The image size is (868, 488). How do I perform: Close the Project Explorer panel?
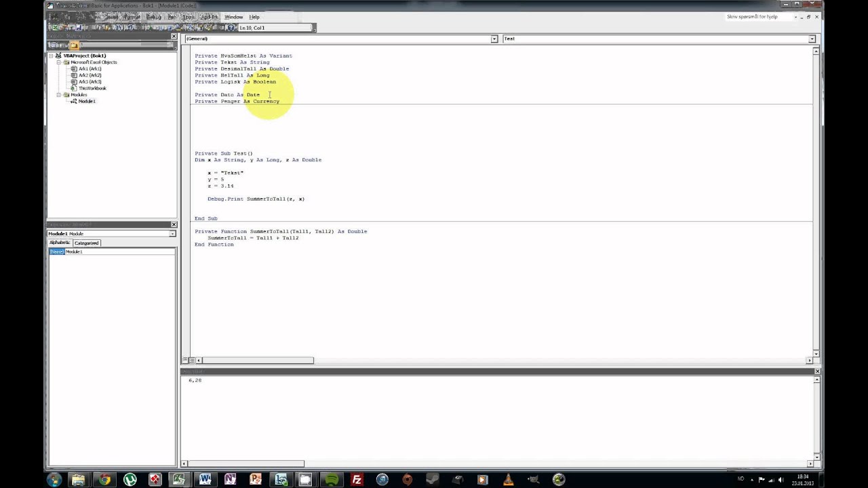tap(174, 37)
